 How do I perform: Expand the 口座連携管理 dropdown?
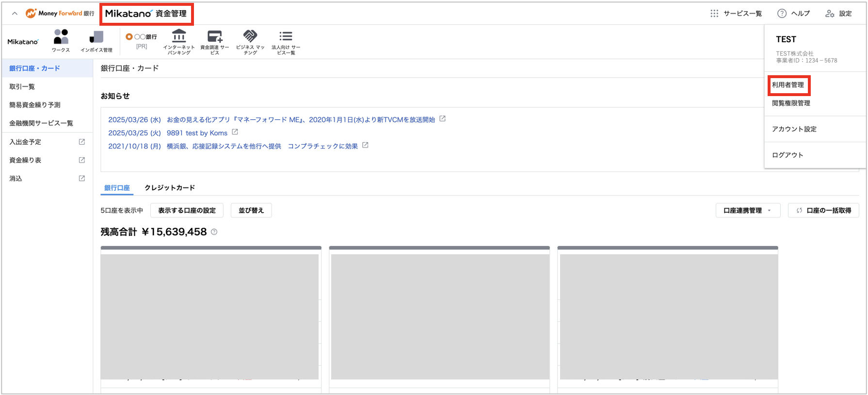748,211
